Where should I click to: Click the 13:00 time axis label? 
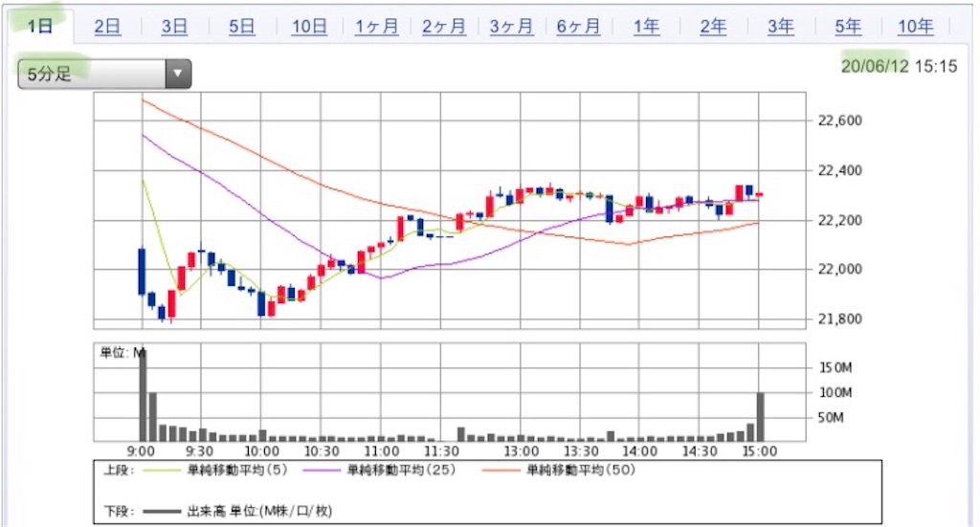[522, 450]
